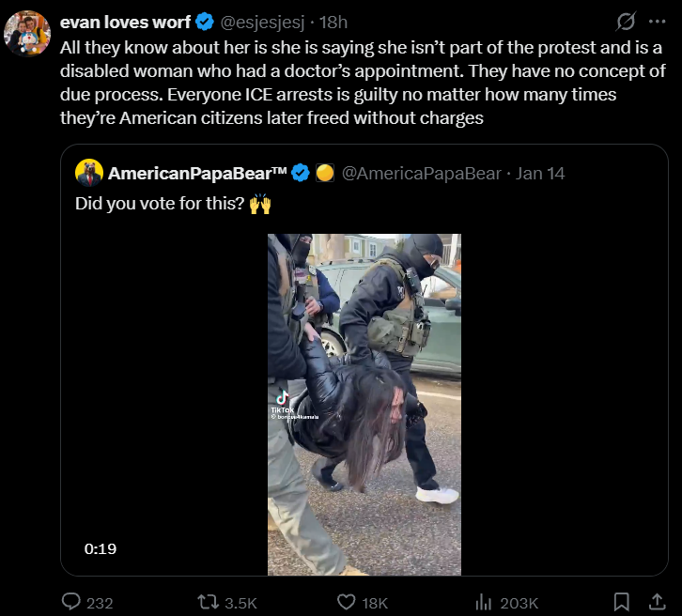Viewport: 682px width, 616px height.
Task: Open the @AmericaPapaBear handle in quoted post
Action: point(420,173)
